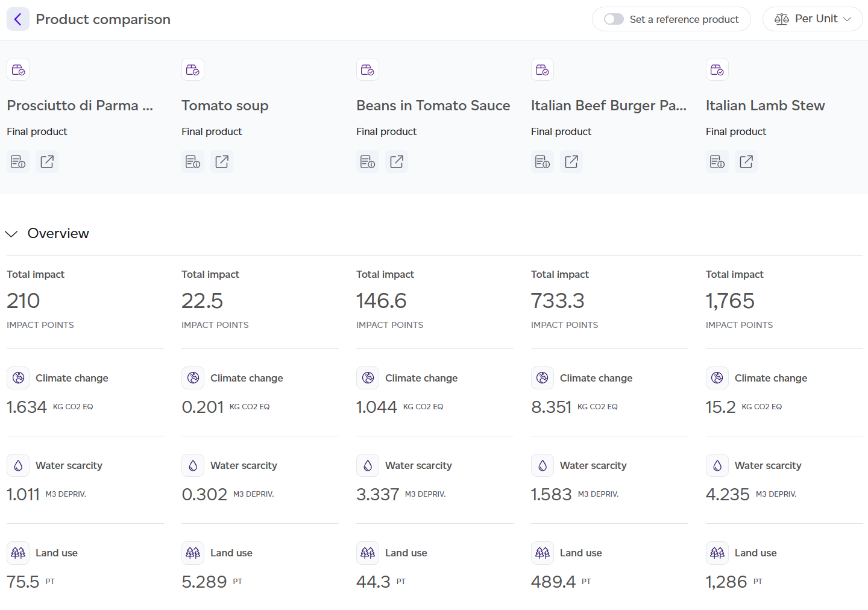Click the Tomato soup product badge icon
This screenshot has width=868, height=610.
tap(193, 69)
